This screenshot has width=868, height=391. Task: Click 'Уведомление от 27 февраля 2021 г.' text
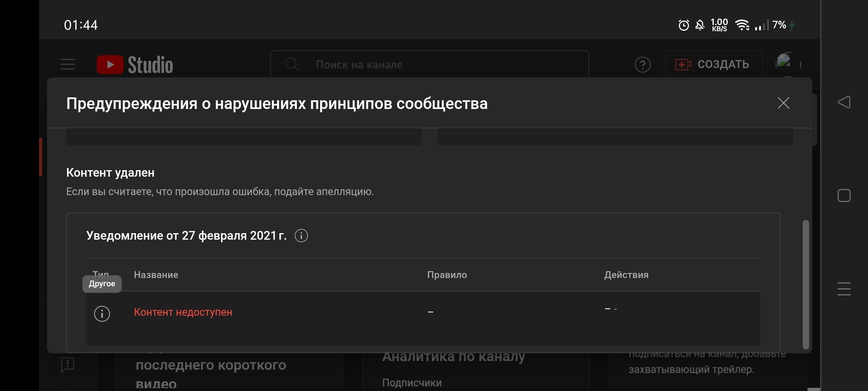click(186, 236)
